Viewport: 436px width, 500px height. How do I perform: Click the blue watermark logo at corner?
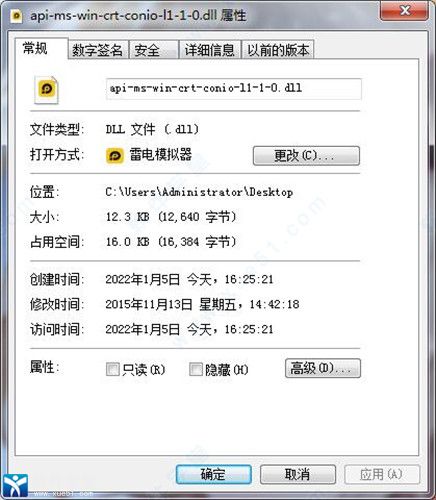[x=14, y=485]
